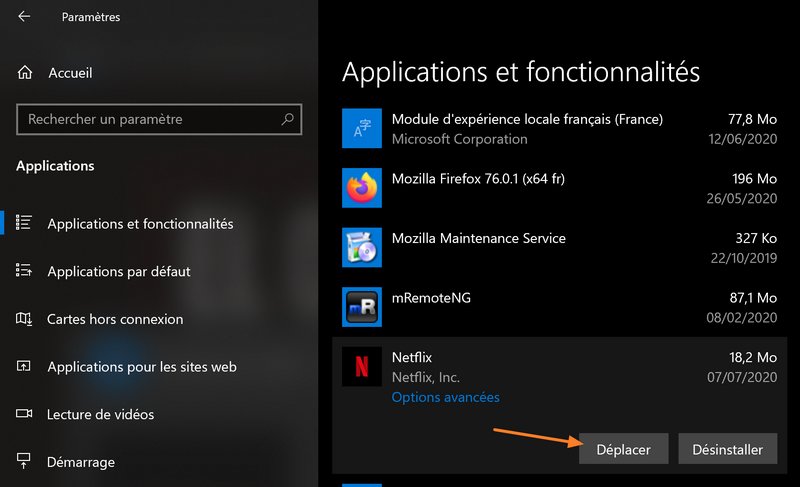Click the Démarrage sidebar icon

tap(23, 461)
